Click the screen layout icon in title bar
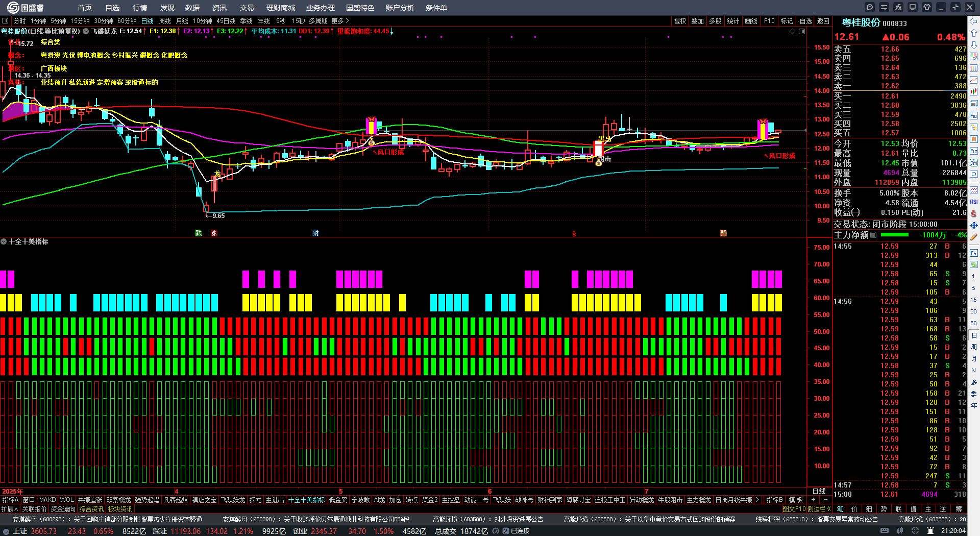Image resolution: width=980 pixels, height=536 pixels. pos(913,7)
